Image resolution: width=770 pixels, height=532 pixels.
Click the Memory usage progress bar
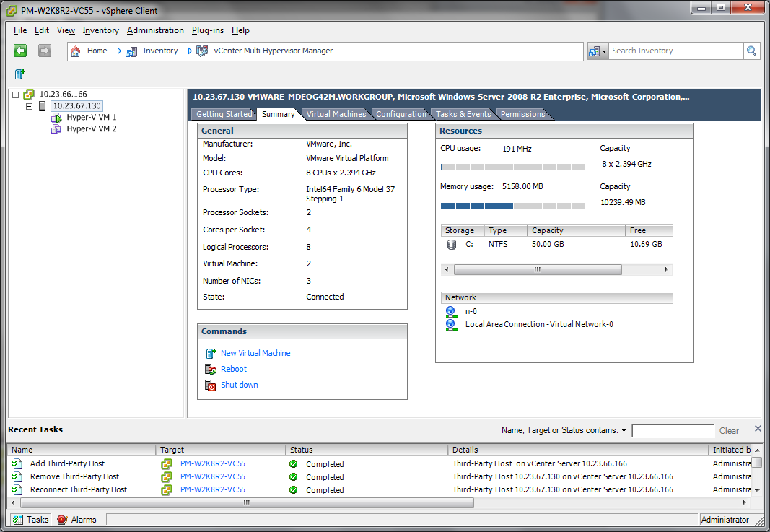pos(512,205)
